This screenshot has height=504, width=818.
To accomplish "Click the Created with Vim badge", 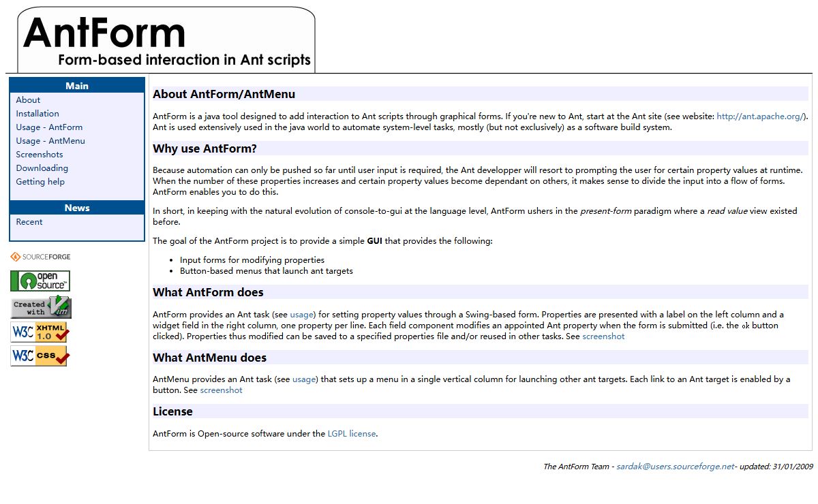I will coord(40,306).
